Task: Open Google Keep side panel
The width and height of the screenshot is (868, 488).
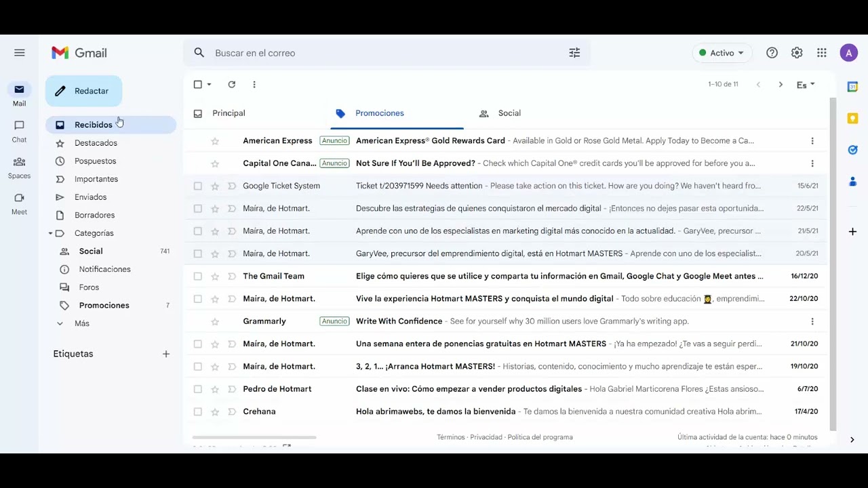Action: (x=852, y=119)
